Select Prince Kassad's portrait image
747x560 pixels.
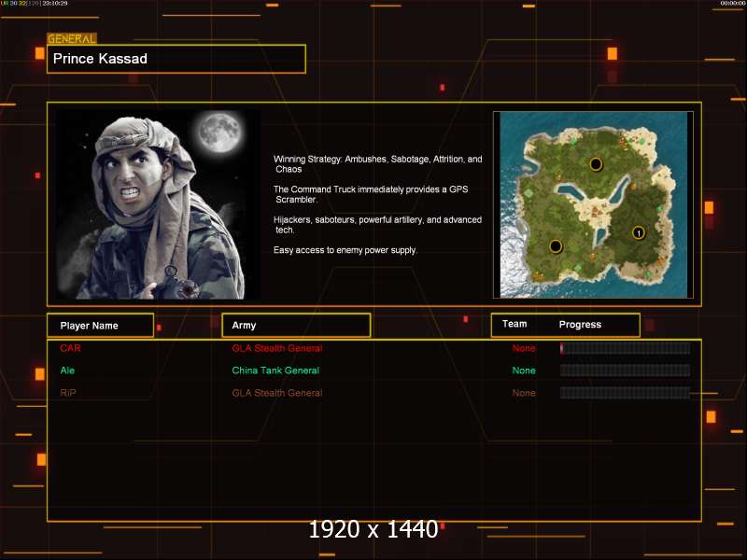pos(157,204)
